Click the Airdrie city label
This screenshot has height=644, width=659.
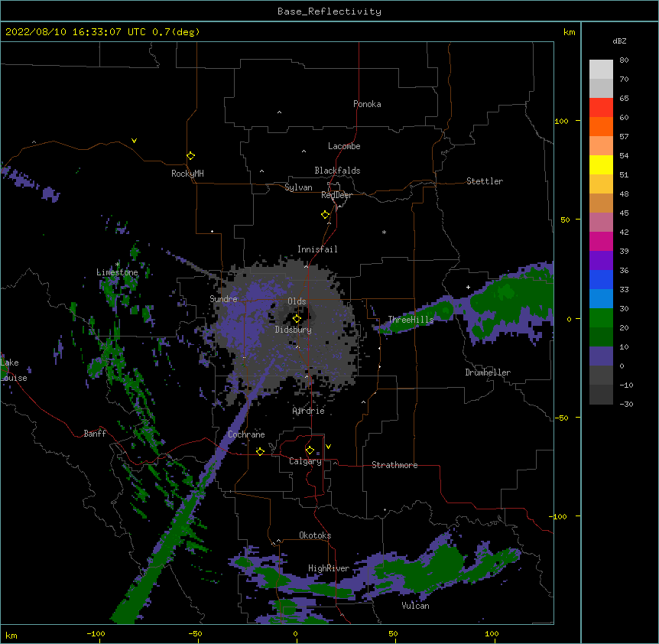point(308,411)
